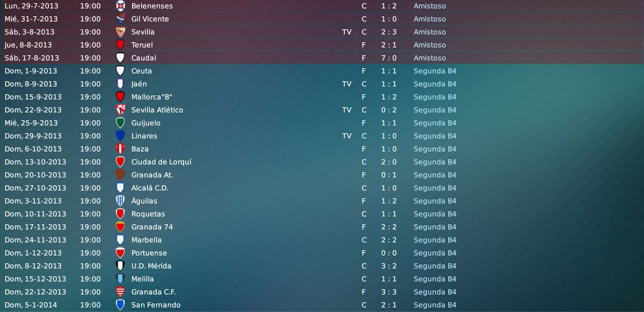This screenshot has height=312, width=644.
Task: Click the TV marker on Linares fixture
Action: coord(347,136)
